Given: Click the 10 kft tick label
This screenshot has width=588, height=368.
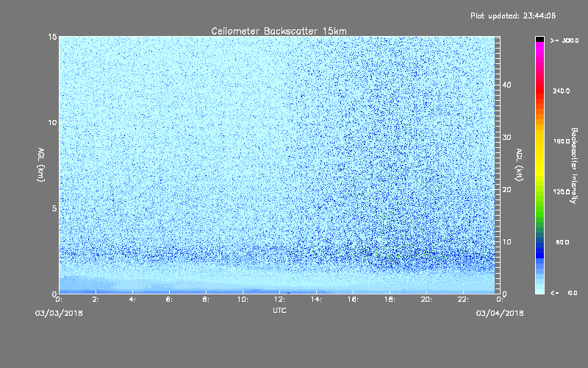Looking at the screenshot, I should click(506, 242).
